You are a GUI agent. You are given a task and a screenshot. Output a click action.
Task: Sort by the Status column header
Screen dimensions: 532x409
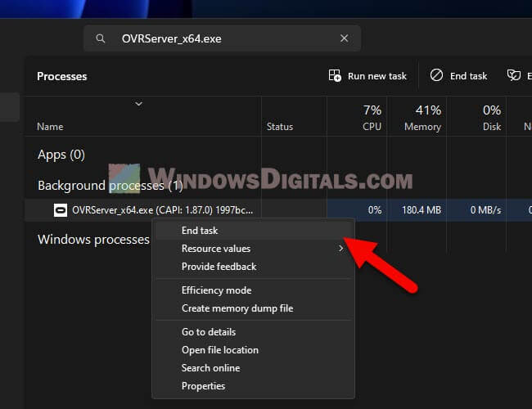pyautogui.click(x=280, y=127)
